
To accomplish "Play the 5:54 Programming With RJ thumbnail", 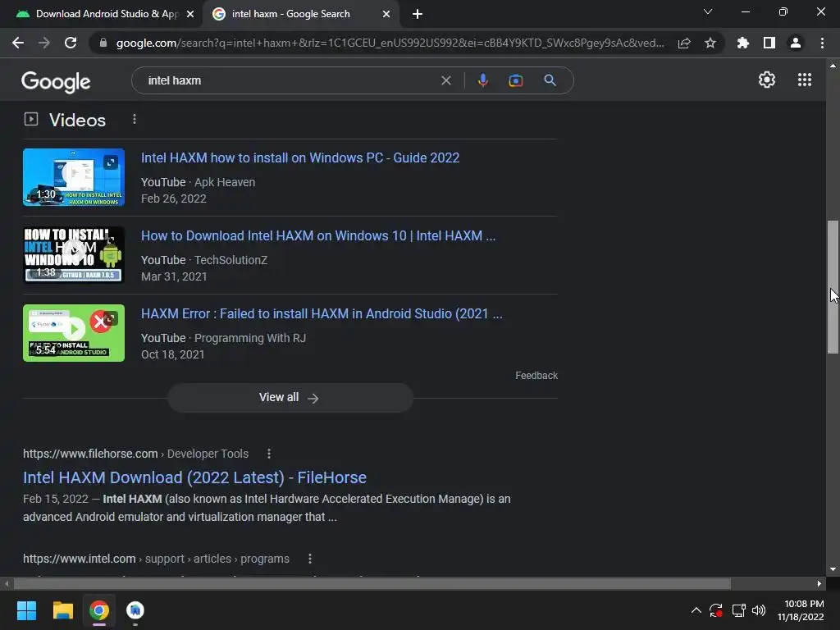I will pos(74,333).
